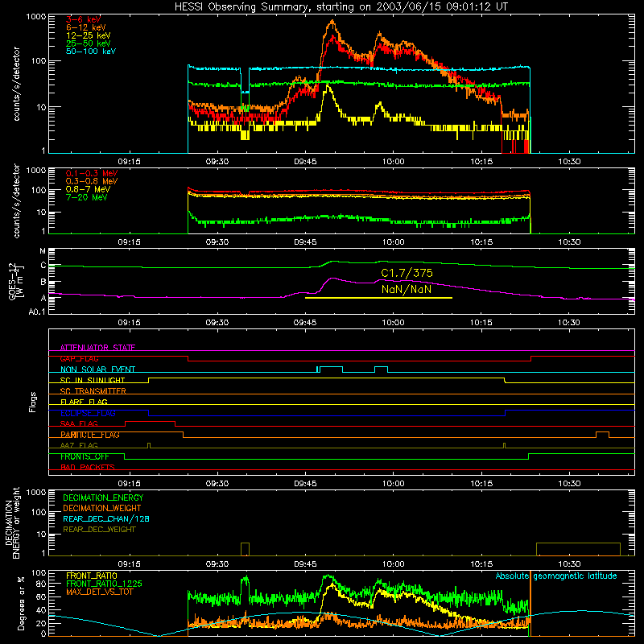Select the REAR_DEC_WEIGHT legend label
The height and width of the screenshot is (644, 644).
click(x=99, y=530)
